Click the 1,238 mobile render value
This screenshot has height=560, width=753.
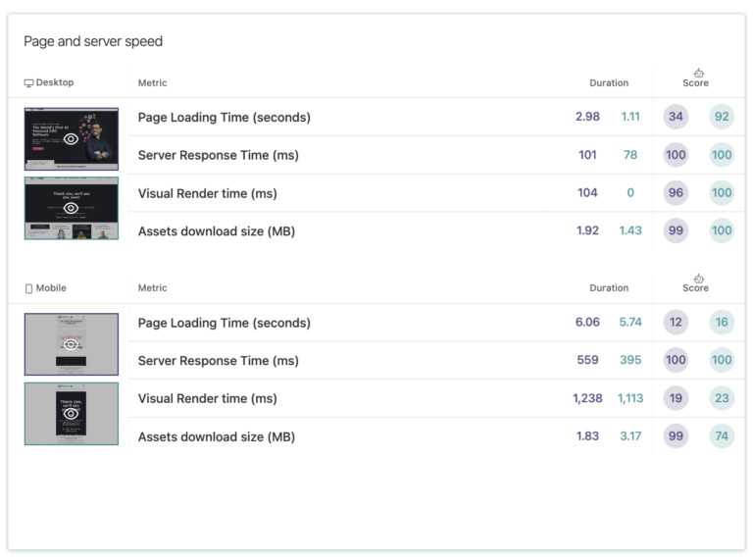[x=587, y=398]
